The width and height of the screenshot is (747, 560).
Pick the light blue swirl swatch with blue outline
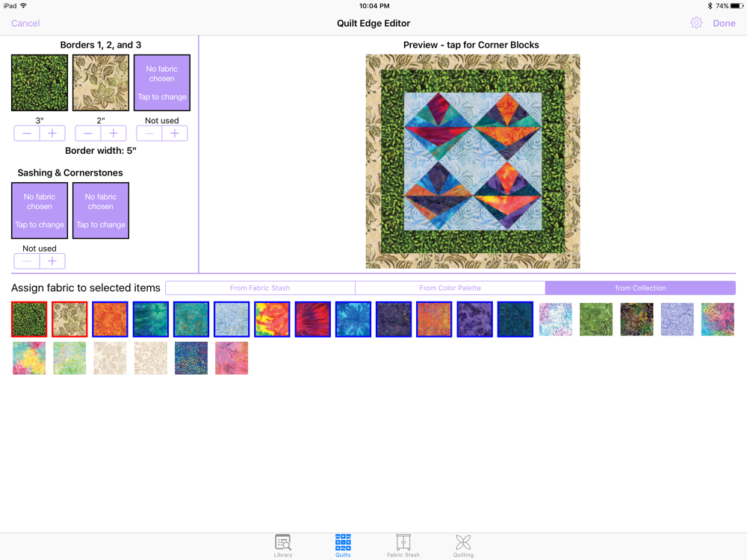coord(232,319)
